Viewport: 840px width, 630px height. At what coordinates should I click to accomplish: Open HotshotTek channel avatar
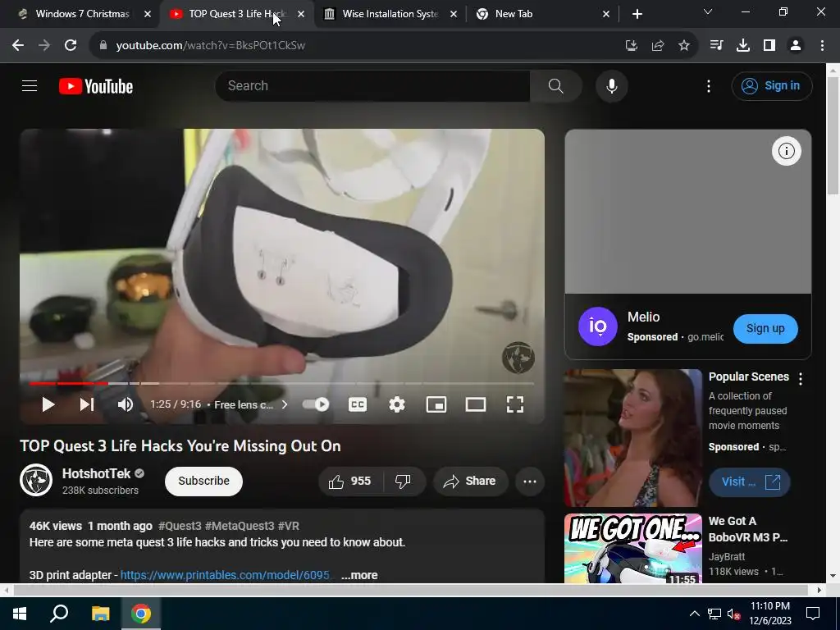click(36, 480)
